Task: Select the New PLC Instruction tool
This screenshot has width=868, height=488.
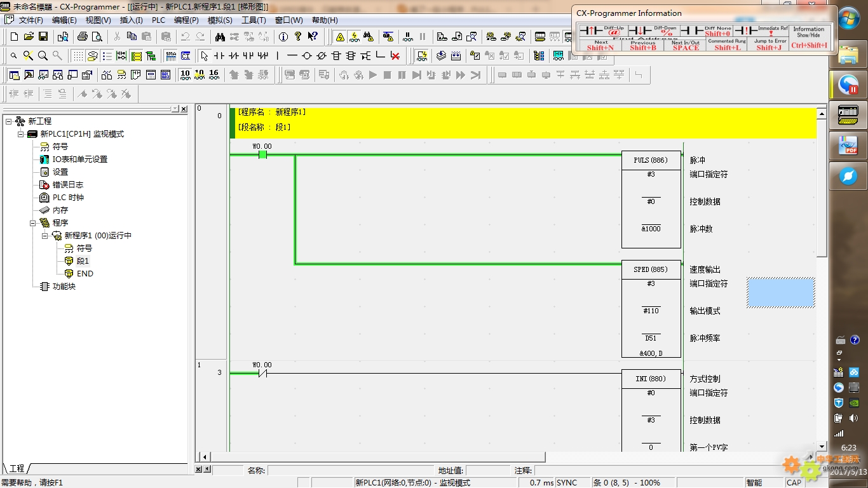Action: click(x=336, y=56)
